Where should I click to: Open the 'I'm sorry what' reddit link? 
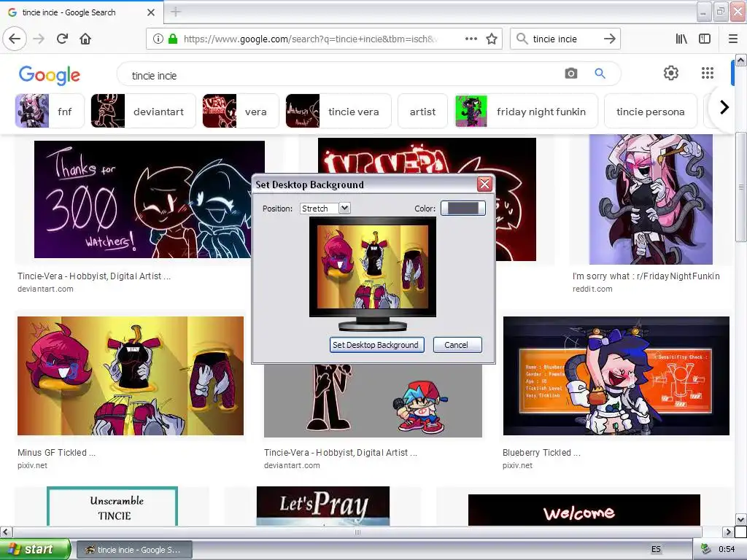tap(646, 276)
